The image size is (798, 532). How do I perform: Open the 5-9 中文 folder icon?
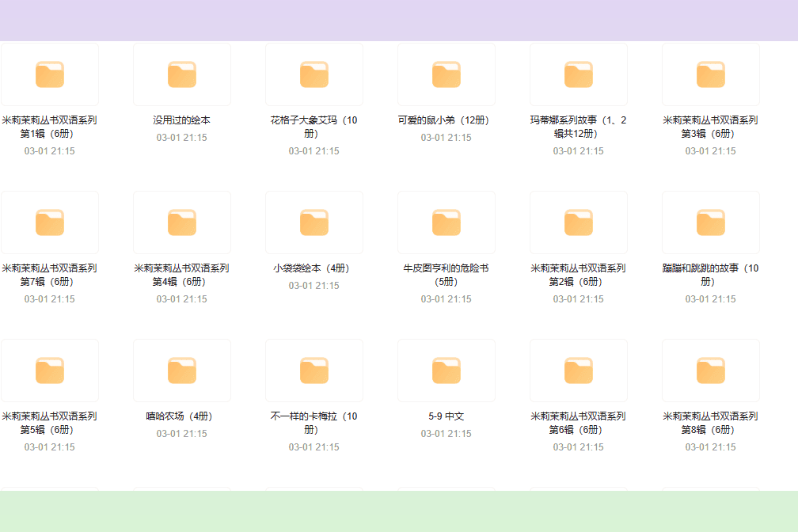pos(446,370)
